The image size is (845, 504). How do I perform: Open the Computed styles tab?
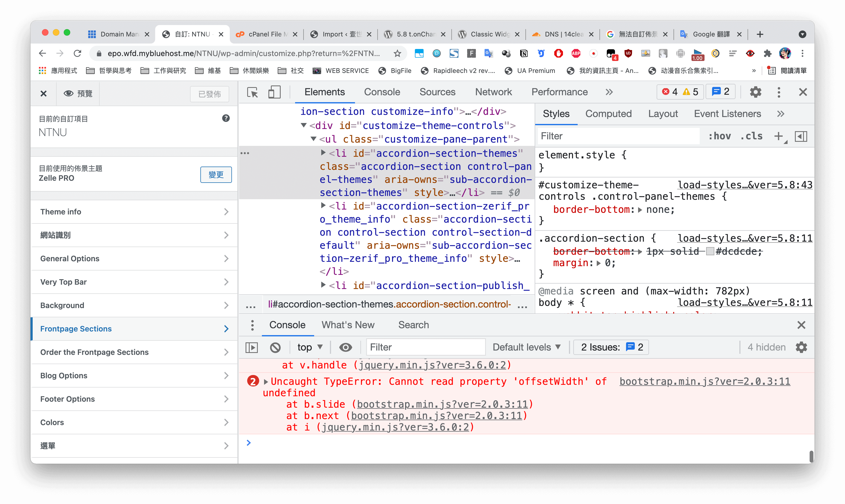608,114
